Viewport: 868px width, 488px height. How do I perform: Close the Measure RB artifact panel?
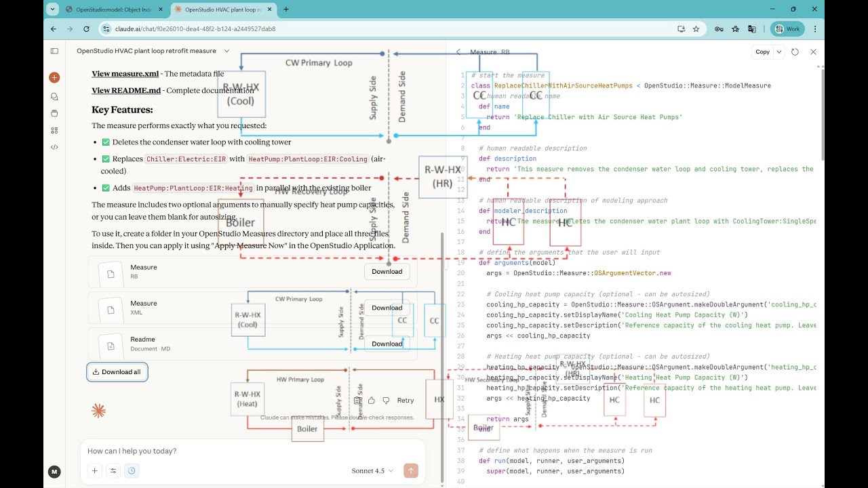(x=813, y=52)
